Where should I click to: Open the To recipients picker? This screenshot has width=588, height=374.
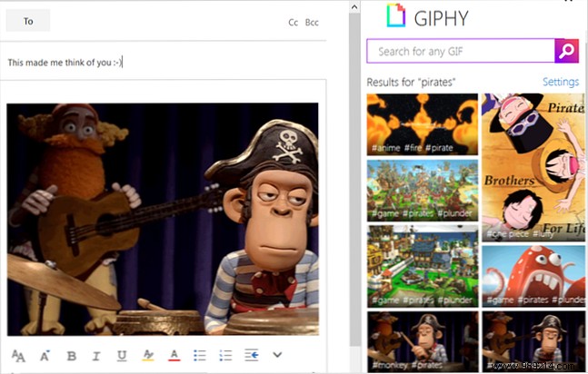(28, 21)
